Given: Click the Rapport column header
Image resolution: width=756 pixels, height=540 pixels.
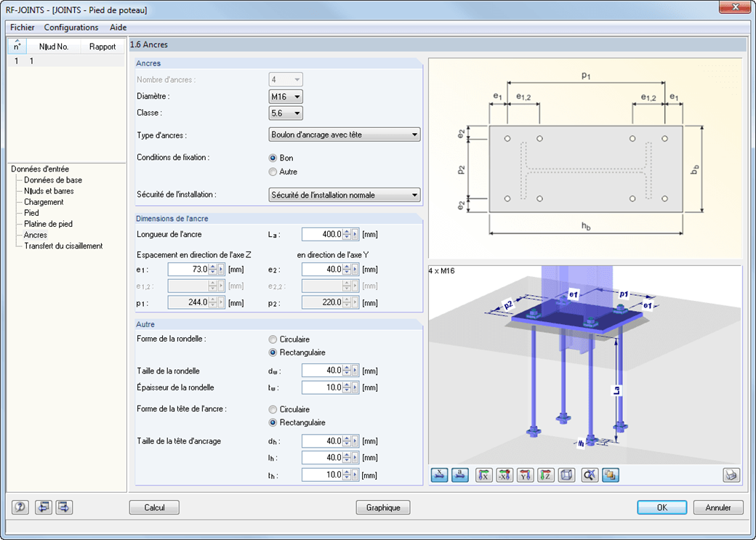Looking at the screenshot, I should coord(102,47).
